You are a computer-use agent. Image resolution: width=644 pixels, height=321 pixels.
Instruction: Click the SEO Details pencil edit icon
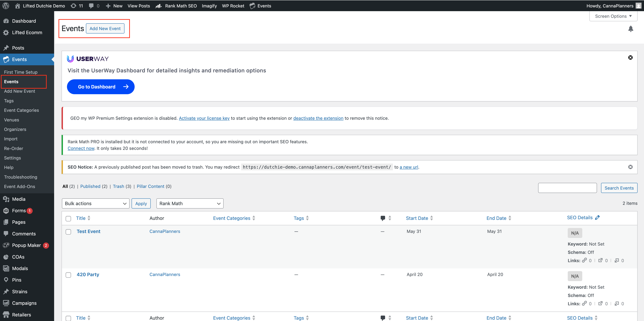pos(597,217)
